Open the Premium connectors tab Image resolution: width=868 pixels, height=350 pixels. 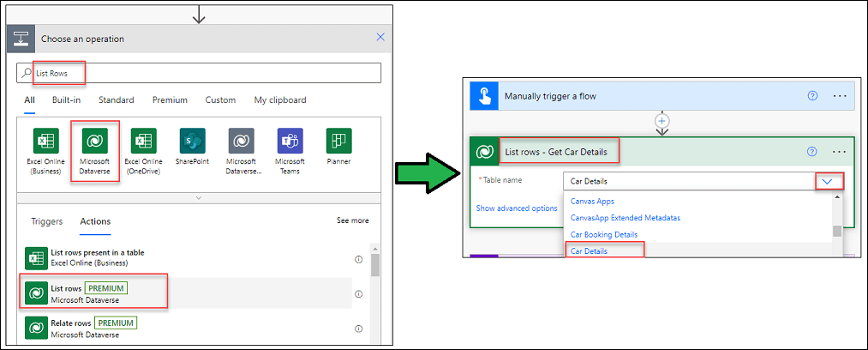pos(170,100)
